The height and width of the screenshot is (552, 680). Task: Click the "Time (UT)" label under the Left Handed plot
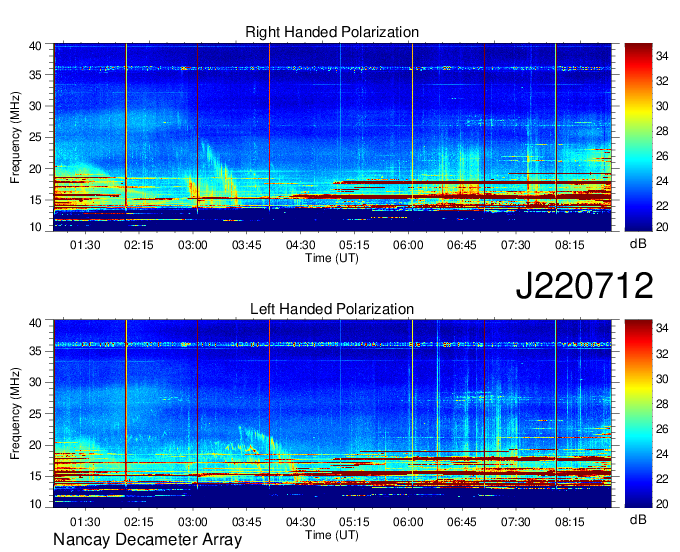[x=332, y=535]
